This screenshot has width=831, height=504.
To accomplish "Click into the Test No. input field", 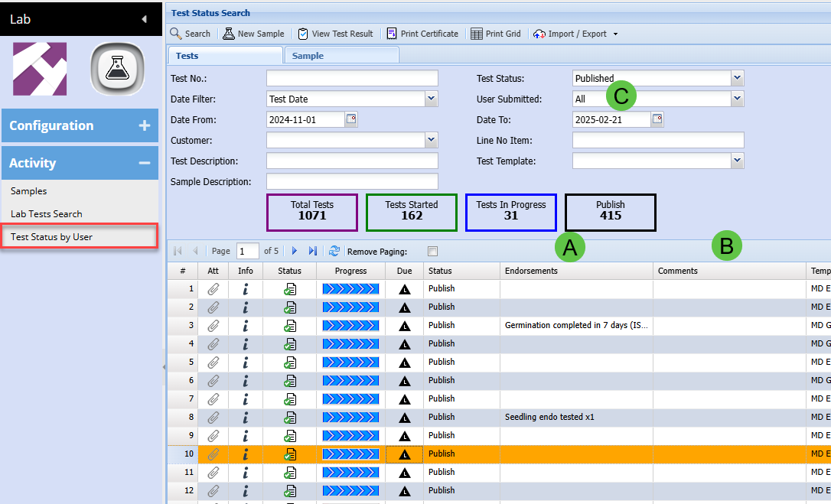I will tap(352, 78).
